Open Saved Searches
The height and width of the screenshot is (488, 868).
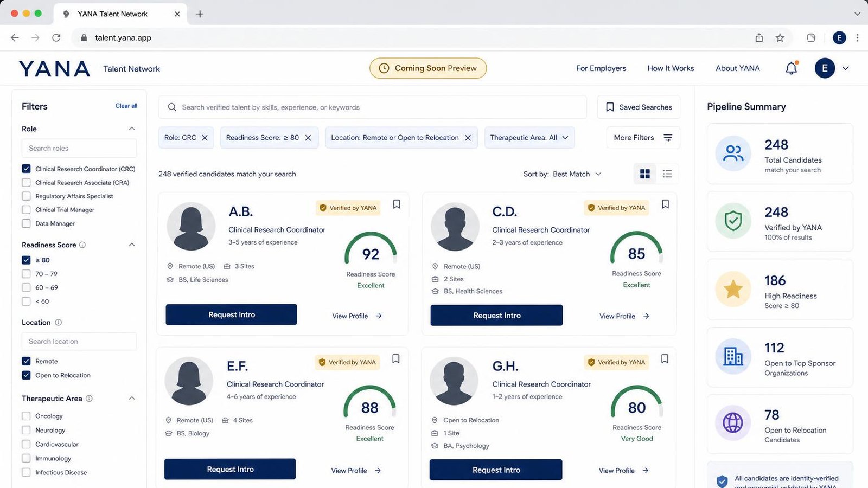(639, 107)
